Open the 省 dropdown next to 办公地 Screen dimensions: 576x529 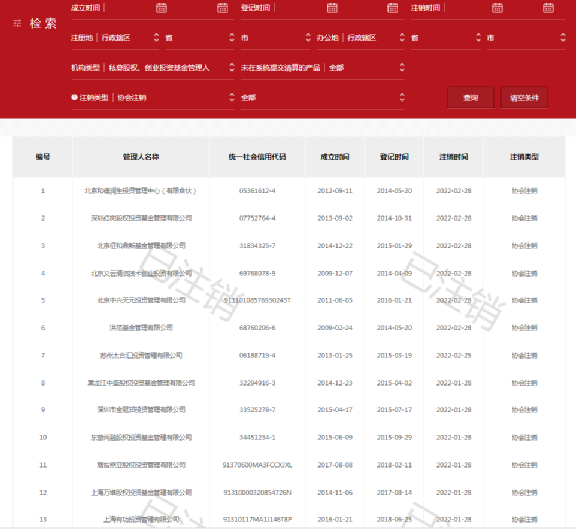pos(446,37)
